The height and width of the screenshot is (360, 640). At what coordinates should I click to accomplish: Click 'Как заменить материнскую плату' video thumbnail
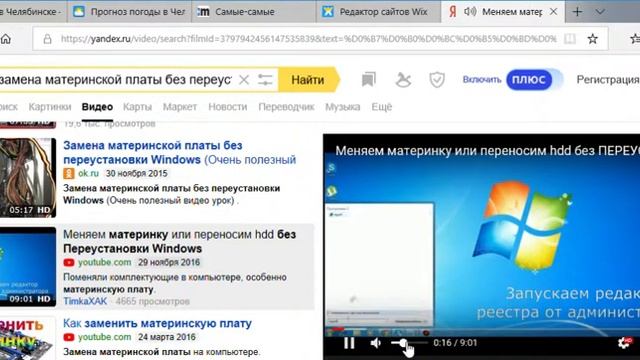click(28, 338)
